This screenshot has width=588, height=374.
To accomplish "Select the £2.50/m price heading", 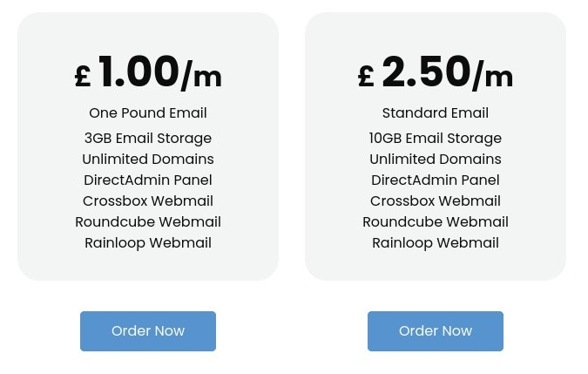I will point(436,72).
